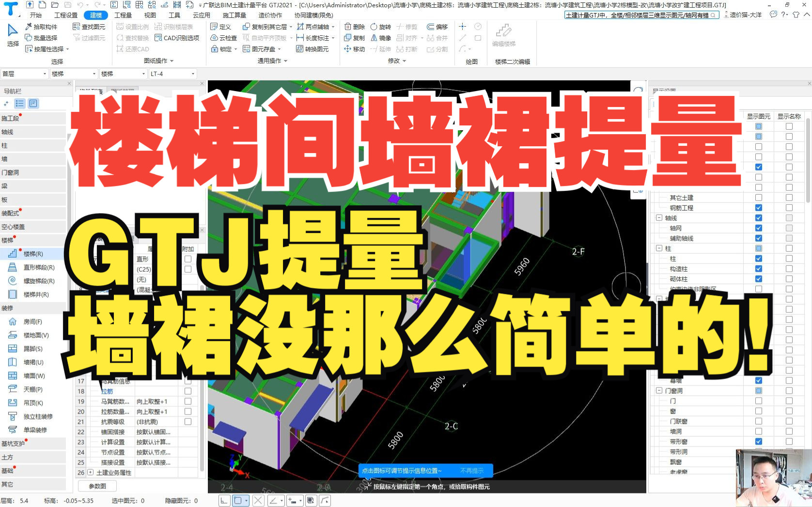This screenshot has height=507, width=812.
Task: Expand 土建业务属性 row 26
Action: coord(90,473)
